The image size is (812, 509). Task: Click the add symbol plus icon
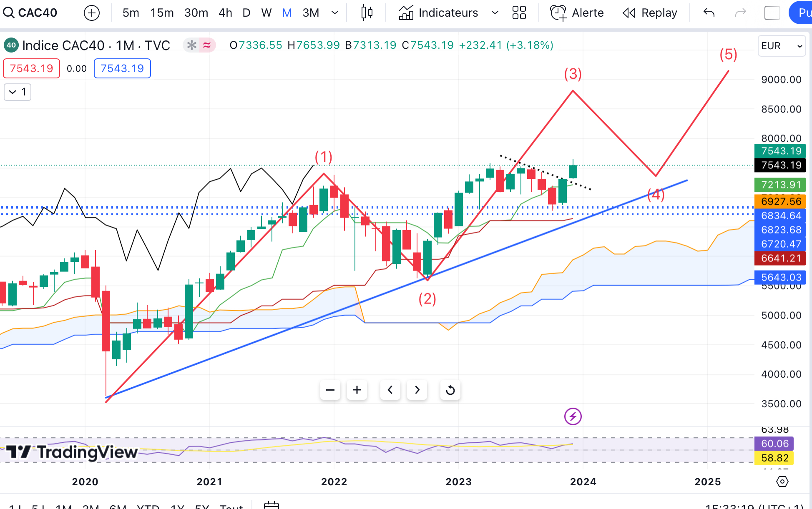tap(91, 13)
